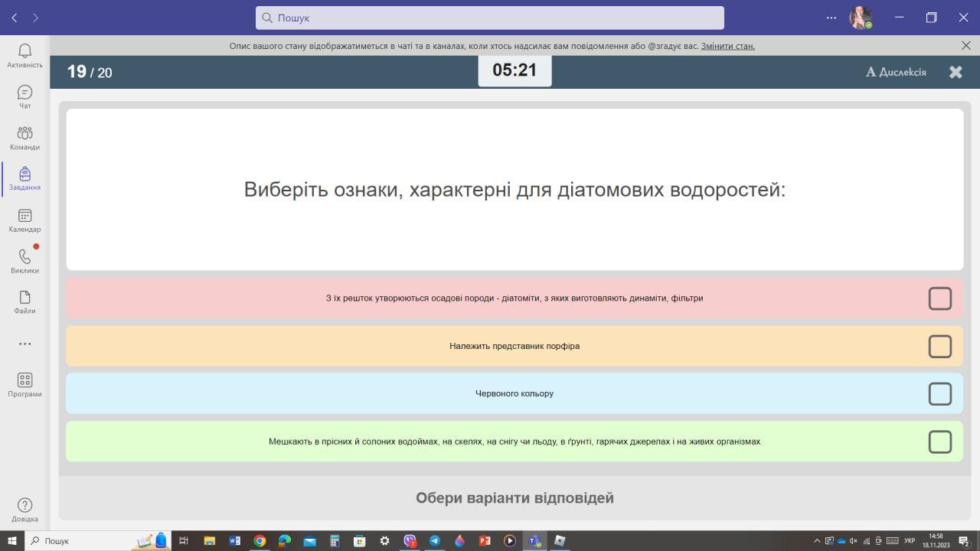
Task: Open Виклики (Calls) in sidebar
Action: 24,261
